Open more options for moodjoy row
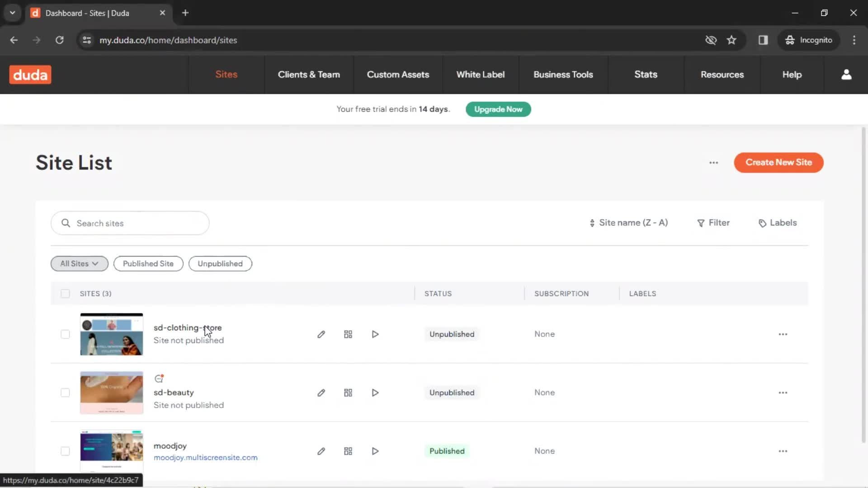The image size is (868, 488). [783, 451]
